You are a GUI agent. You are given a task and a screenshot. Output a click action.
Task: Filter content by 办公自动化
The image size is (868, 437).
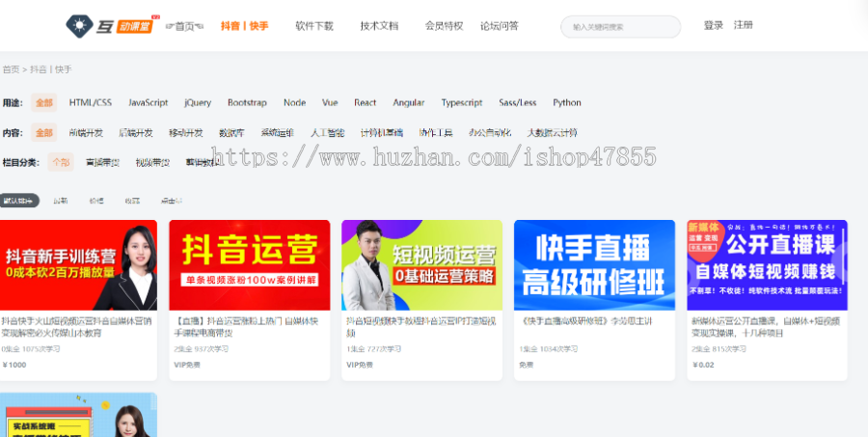tap(490, 132)
